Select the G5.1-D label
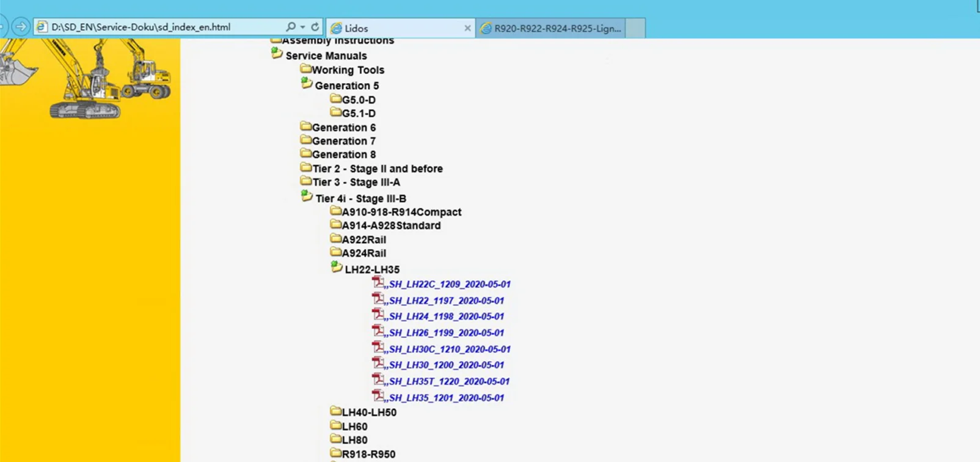Viewport: 980px width, 462px height. (359, 114)
